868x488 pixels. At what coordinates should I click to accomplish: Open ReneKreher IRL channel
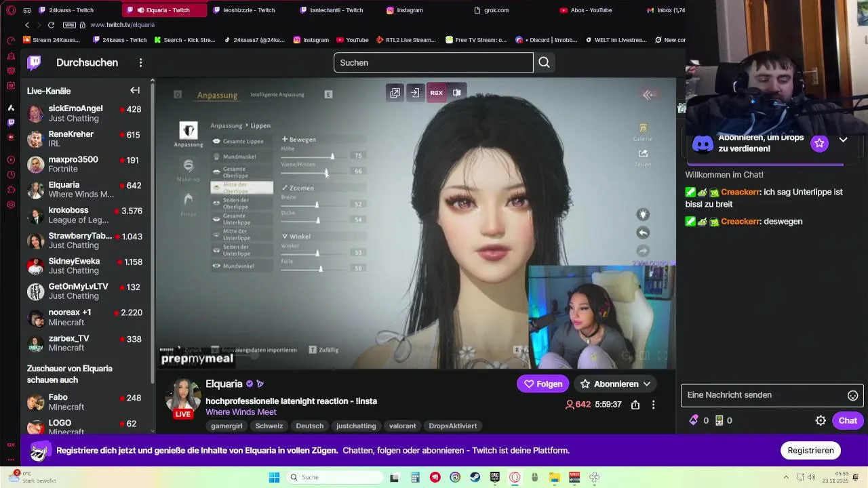[85, 139]
